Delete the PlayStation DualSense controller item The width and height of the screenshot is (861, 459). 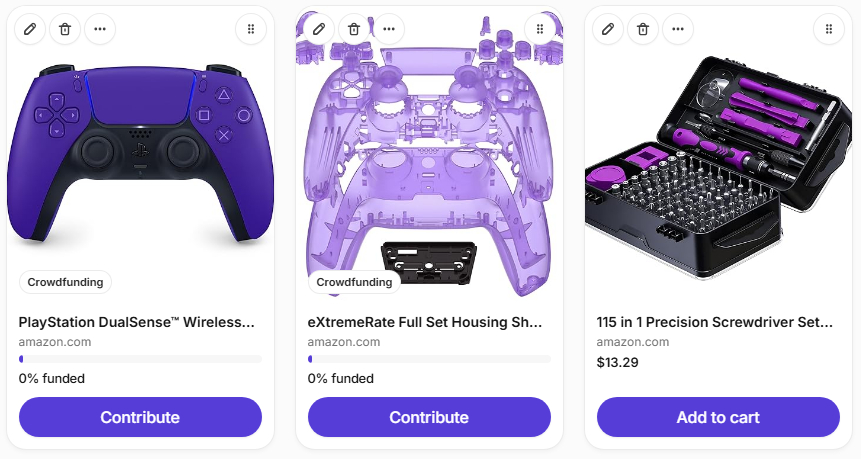[65, 29]
